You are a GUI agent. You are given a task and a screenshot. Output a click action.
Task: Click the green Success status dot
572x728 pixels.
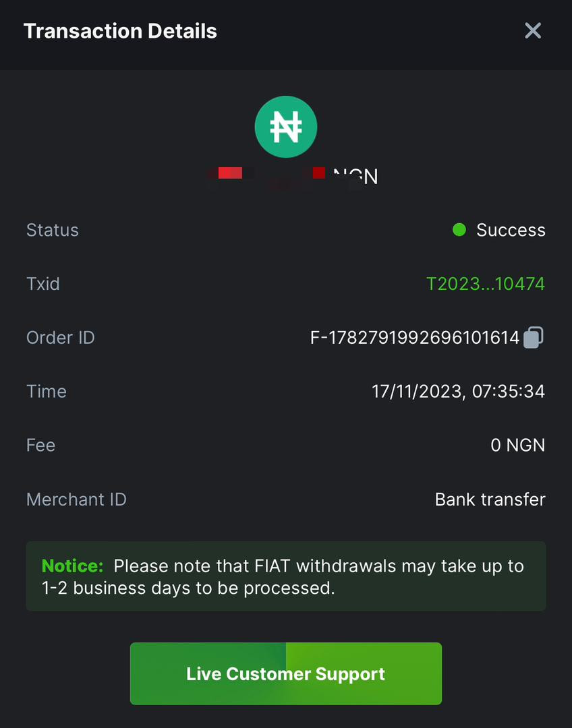[x=459, y=230]
